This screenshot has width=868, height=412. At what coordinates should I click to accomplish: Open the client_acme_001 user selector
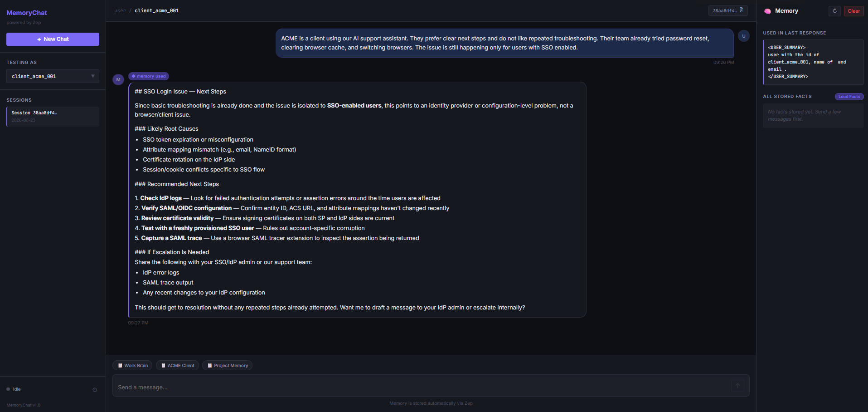pos(53,76)
